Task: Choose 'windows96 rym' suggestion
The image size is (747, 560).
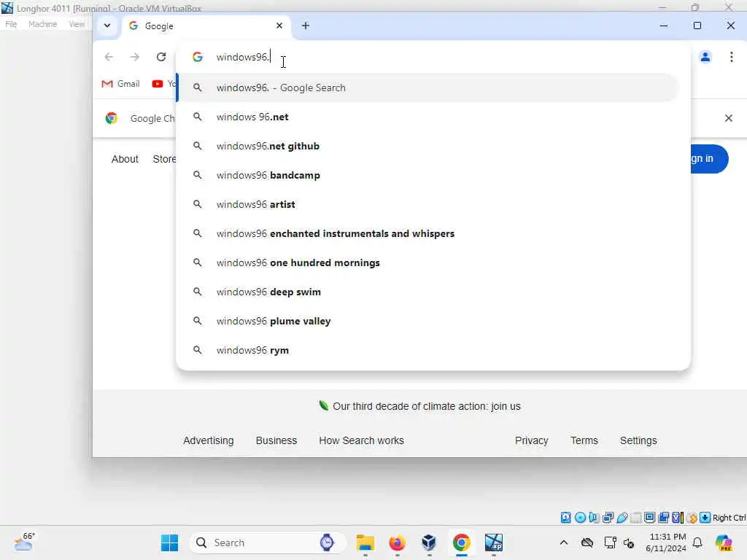Action: point(429,350)
